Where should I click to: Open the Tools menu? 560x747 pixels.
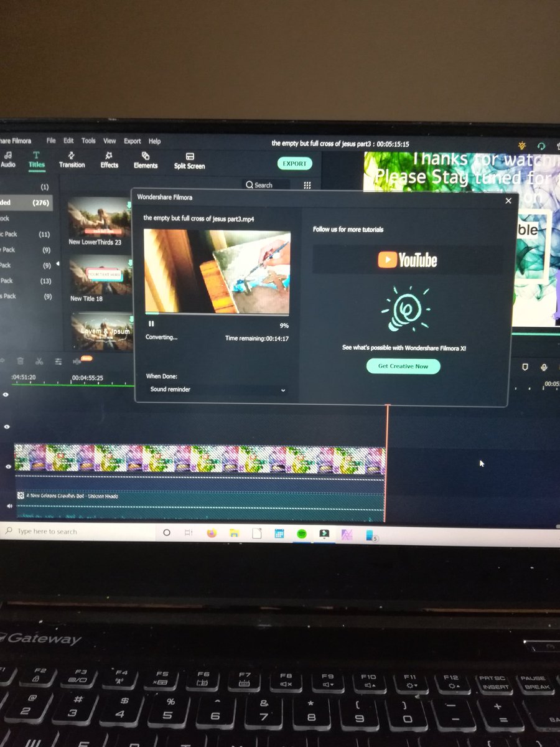88,141
